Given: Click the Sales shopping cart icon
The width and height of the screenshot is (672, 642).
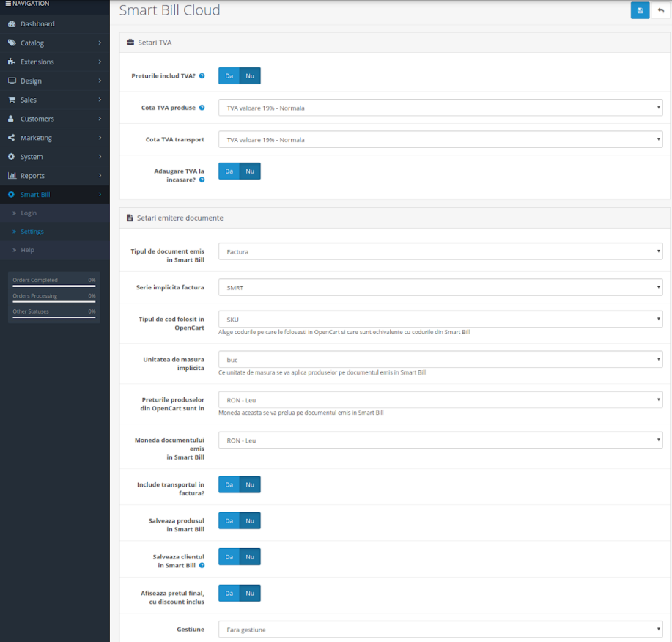Looking at the screenshot, I should [x=12, y=100].
